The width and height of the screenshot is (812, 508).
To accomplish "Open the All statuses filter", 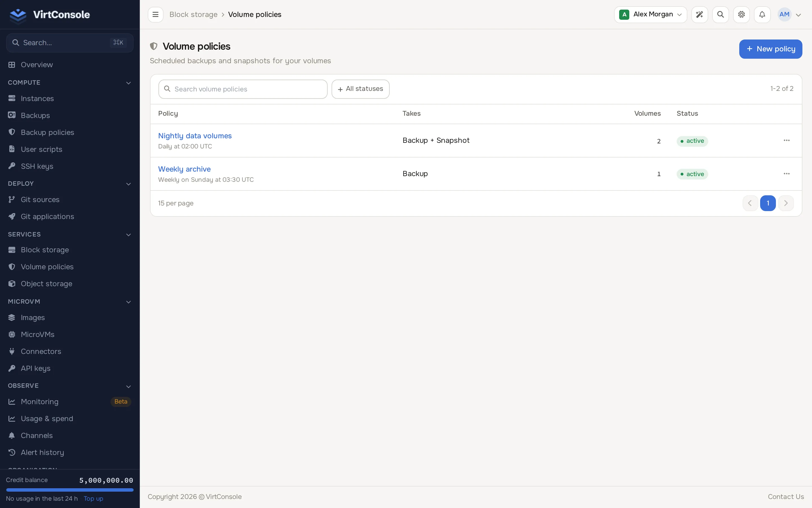I will click(360, 89).
